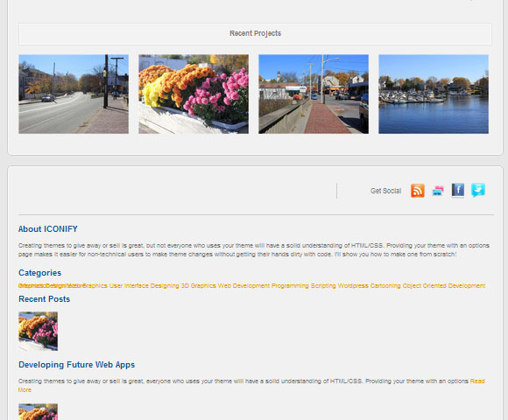The width and height of the screenshot is (508, 420).
Task: Open the Developing Future Web Apps post title
Action: [x=76, y=365]
